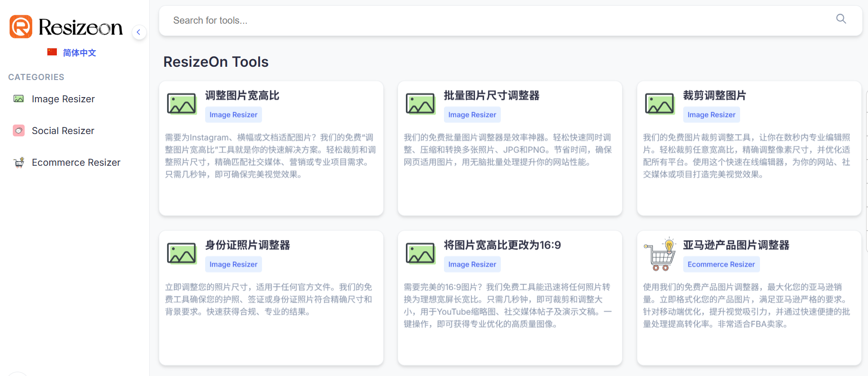Open the 将图片宽高比更改为16:9 tool
Screen dimensions: 868x376
[502, 245]
